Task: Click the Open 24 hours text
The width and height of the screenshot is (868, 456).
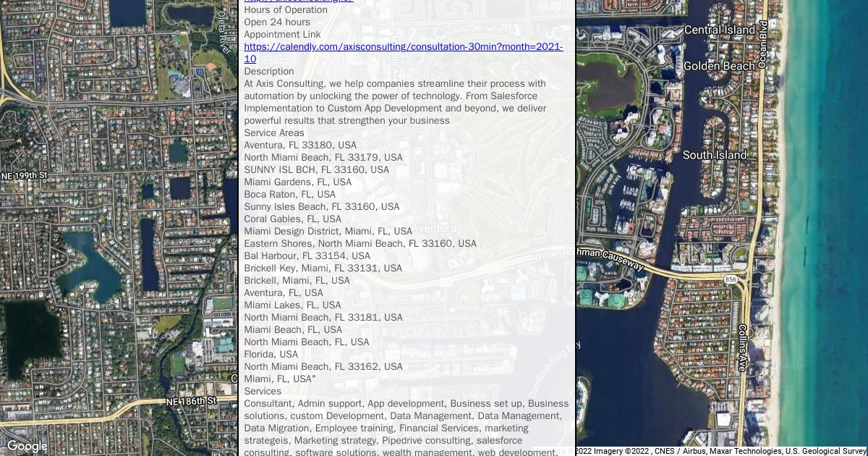Action: [277, 22]
